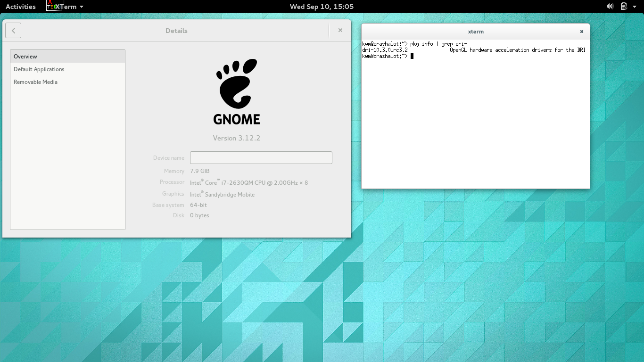Open the system power menu
This screenshot has width=644, height=362.
tap(636, 7)
